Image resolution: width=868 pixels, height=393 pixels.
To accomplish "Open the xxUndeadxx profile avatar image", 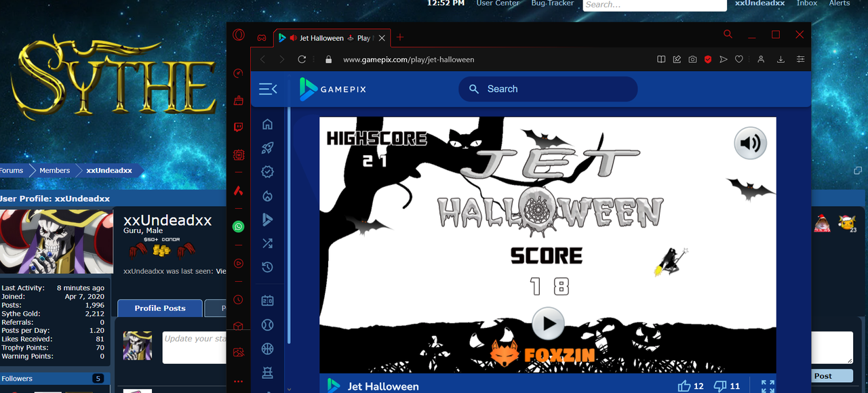I will 56,242.
